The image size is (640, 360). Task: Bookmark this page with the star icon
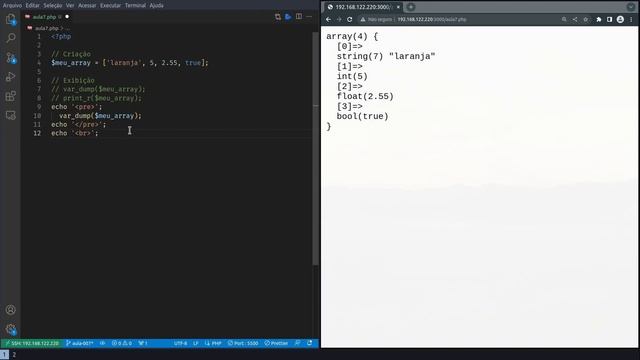585,19
